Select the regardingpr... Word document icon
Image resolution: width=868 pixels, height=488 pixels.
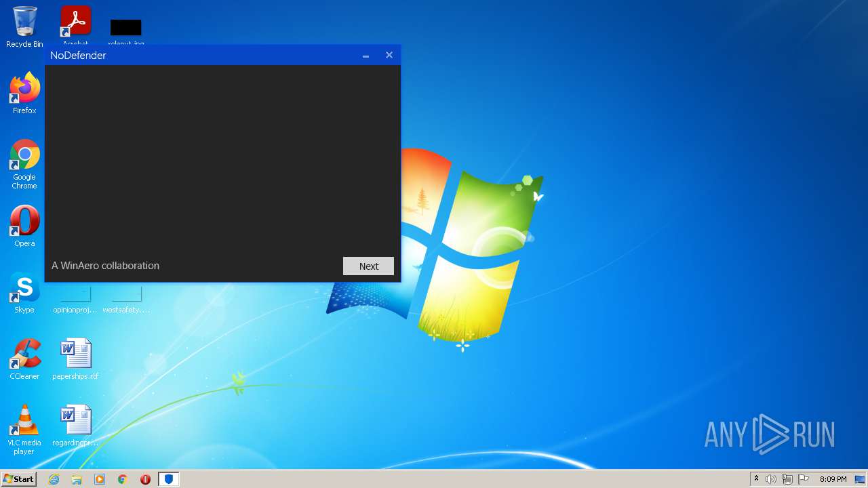(x=75, y=426)
